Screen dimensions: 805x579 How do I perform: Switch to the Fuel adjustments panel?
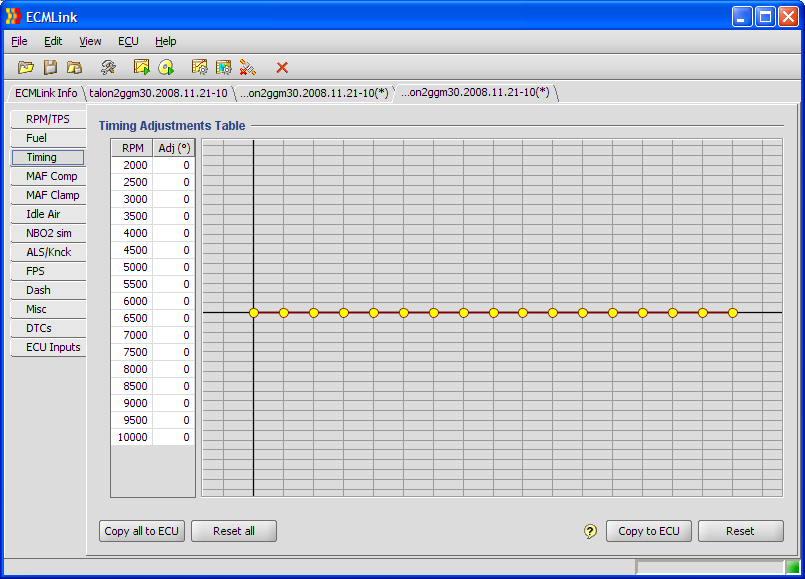tap(47, 137)
